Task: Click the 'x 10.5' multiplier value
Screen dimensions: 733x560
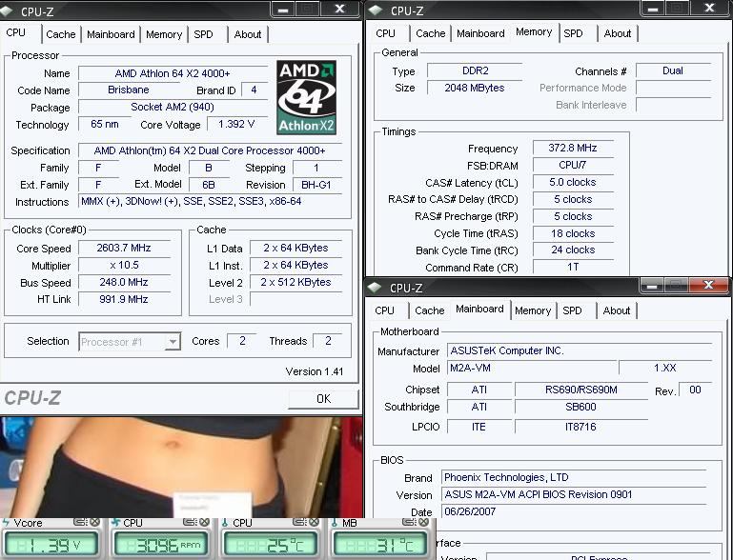Action: click(124, 266)
